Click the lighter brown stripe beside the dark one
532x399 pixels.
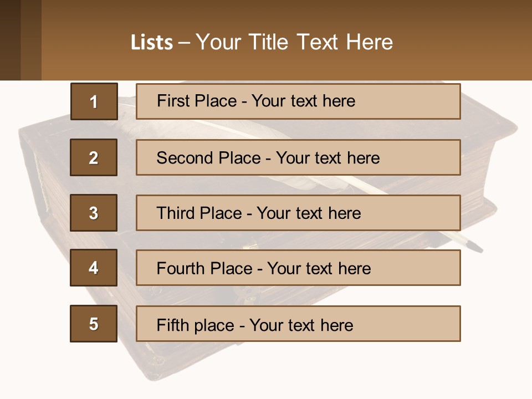pyautogui.click(x=31, y=40)
